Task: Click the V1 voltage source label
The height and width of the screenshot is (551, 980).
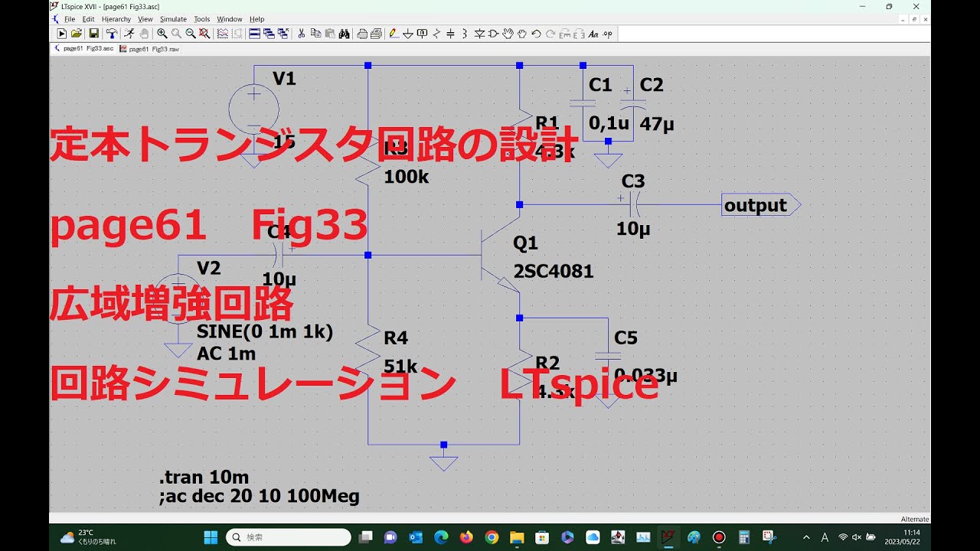Action: pyautogui.click(x=284, y=79)
